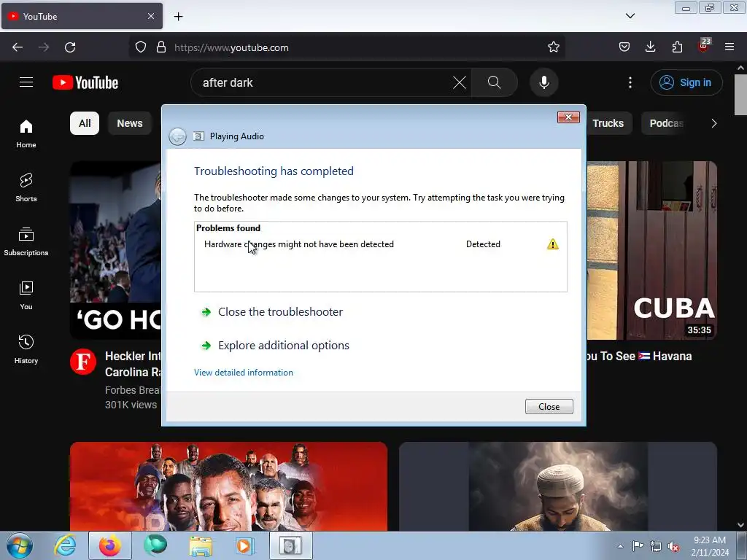747x560 pixels.
Task: Select the News filter chip
Action: coord(130,123)
